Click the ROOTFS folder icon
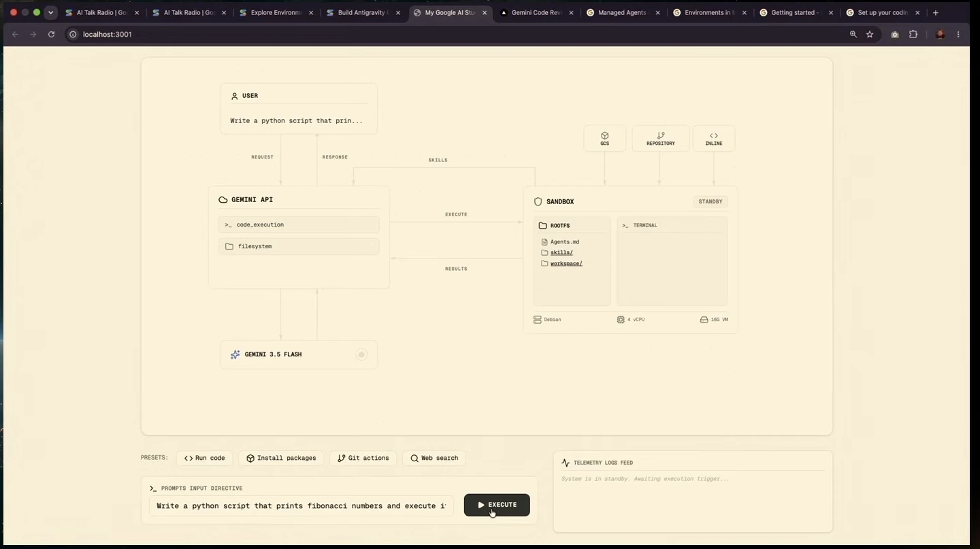 coord(542,225)
